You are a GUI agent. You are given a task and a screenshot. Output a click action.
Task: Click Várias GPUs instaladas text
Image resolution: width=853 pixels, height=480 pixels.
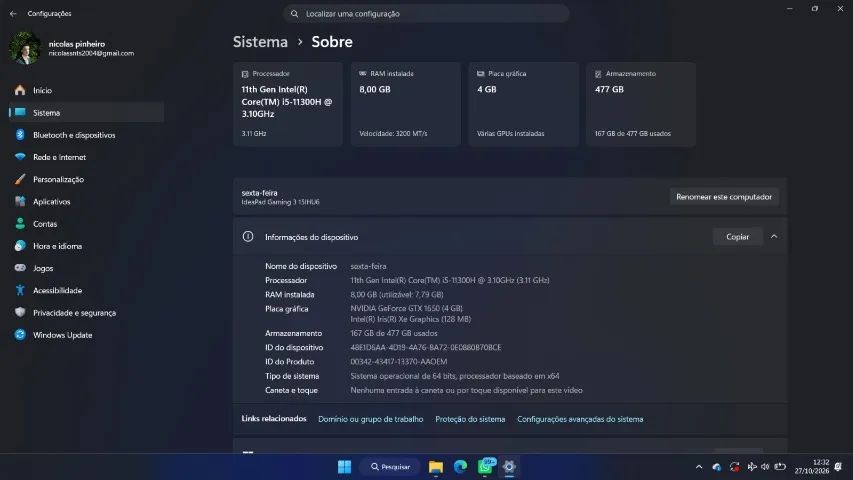tap(510, 133)
